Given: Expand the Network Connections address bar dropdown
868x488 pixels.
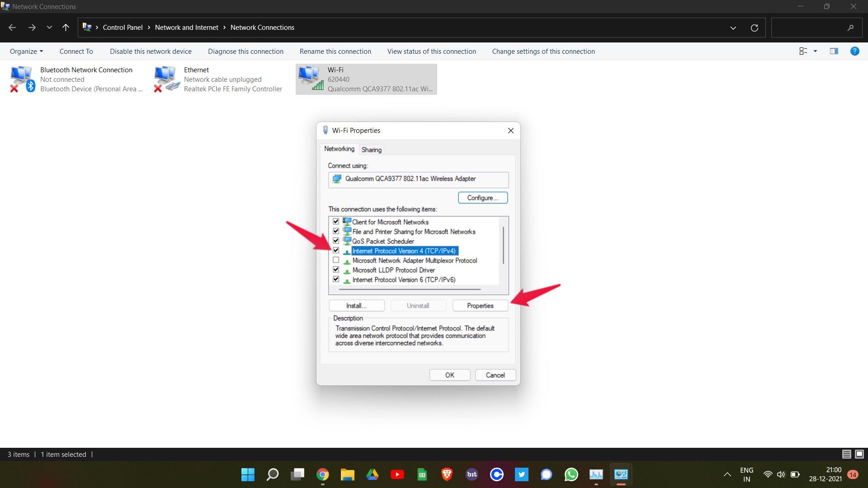Looking at the screenshot, I should click(x=733, y=28).
